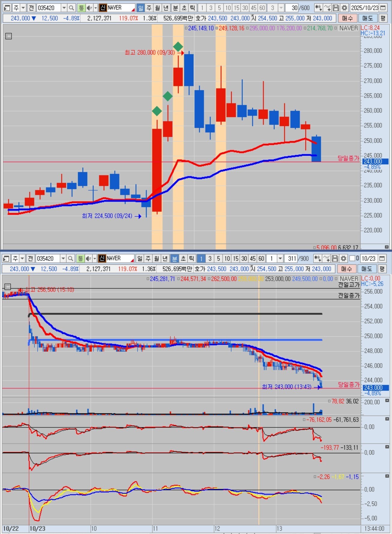Click search magnifier icon in bottom chart toolbar

coord(71,258)
